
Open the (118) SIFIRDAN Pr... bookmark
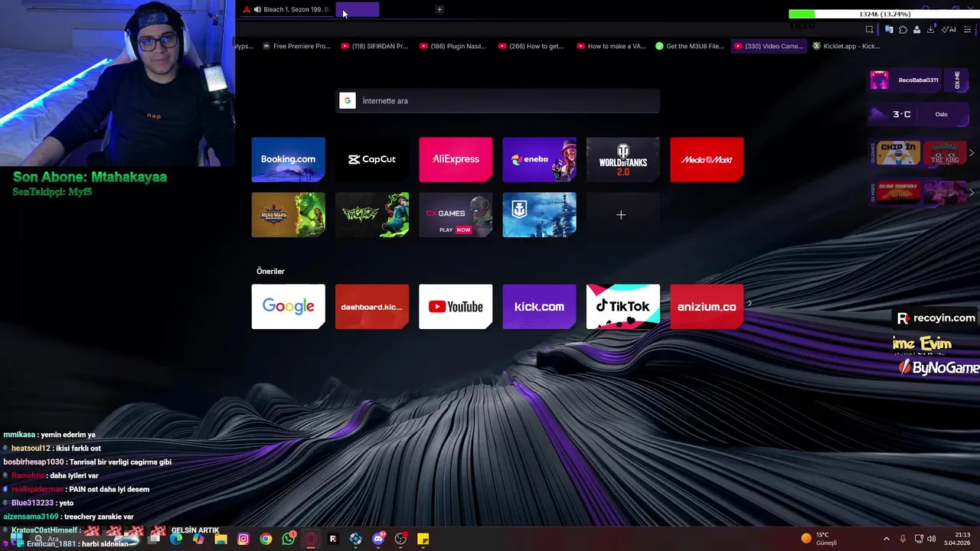tap(375, 46)
